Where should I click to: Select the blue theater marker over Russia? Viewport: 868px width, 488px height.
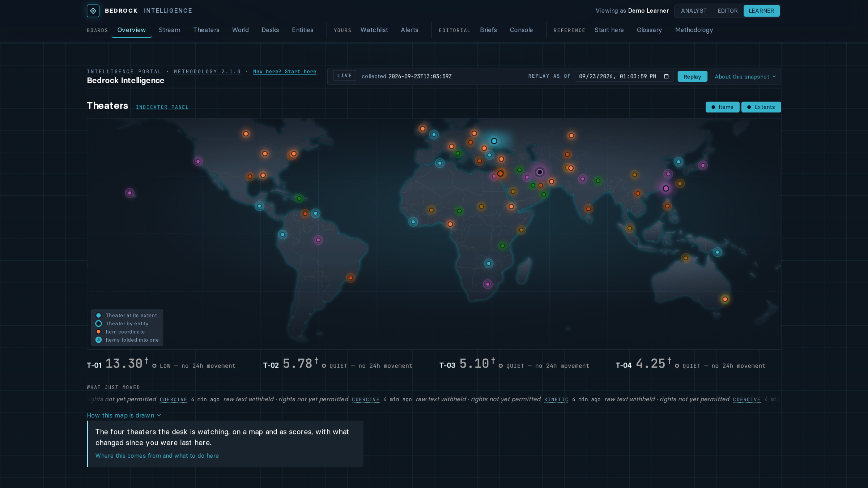[x=494, y=141]
